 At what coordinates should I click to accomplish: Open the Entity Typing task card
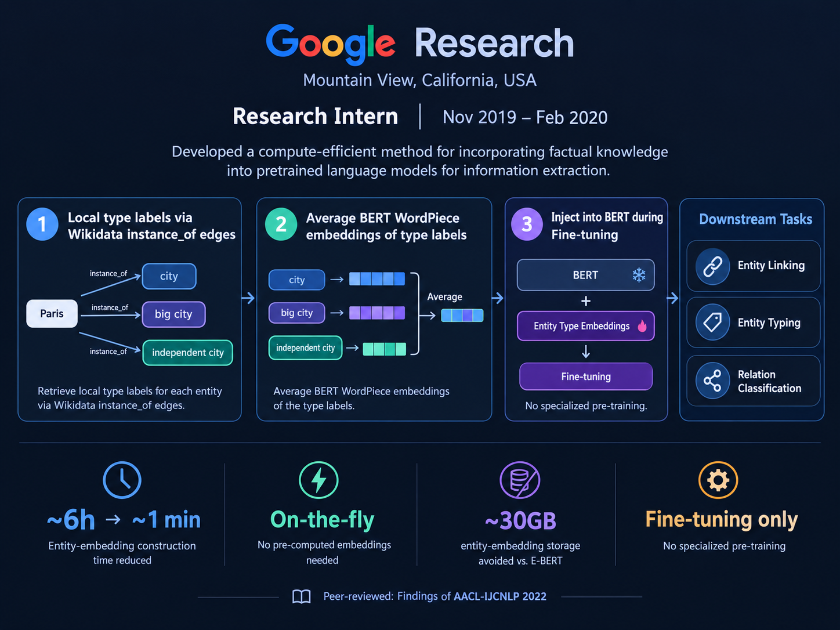[x=753, y=323]
